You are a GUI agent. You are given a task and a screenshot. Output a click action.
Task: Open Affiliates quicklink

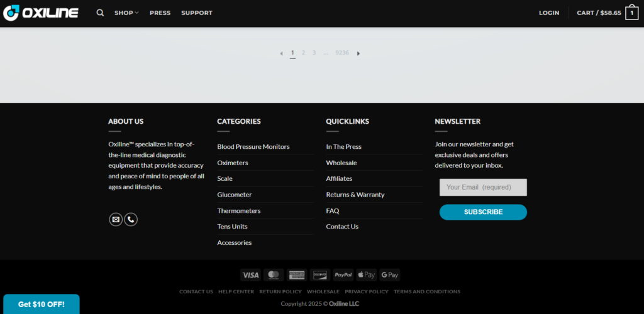tap(339, 179)
